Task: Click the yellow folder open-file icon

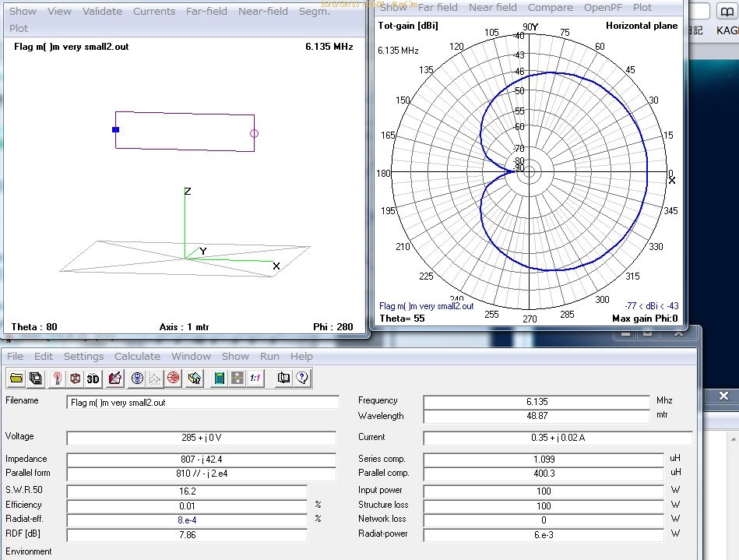Action: coord(16,378)
